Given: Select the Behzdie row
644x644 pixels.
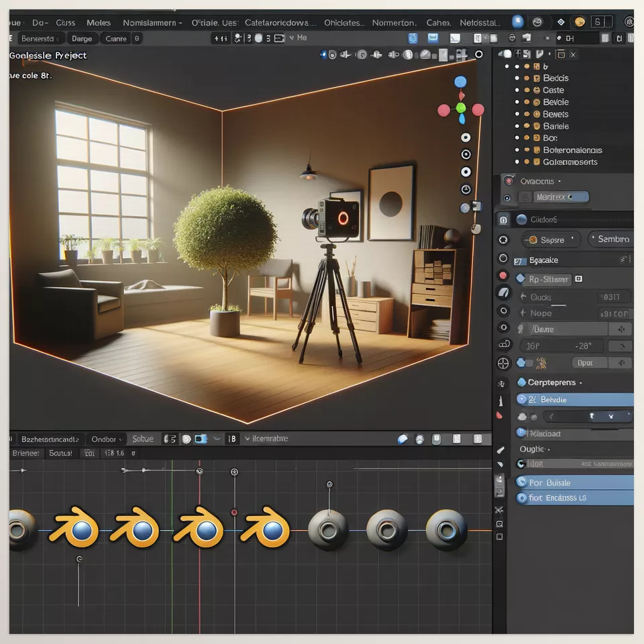Looking at the screenshot, I should [575, 400].
